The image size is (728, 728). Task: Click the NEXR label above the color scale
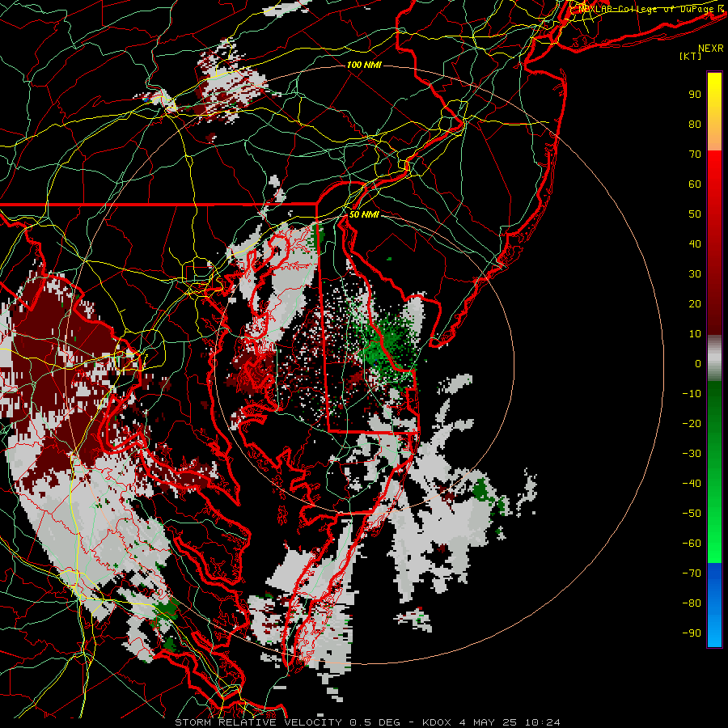[710, 49]
